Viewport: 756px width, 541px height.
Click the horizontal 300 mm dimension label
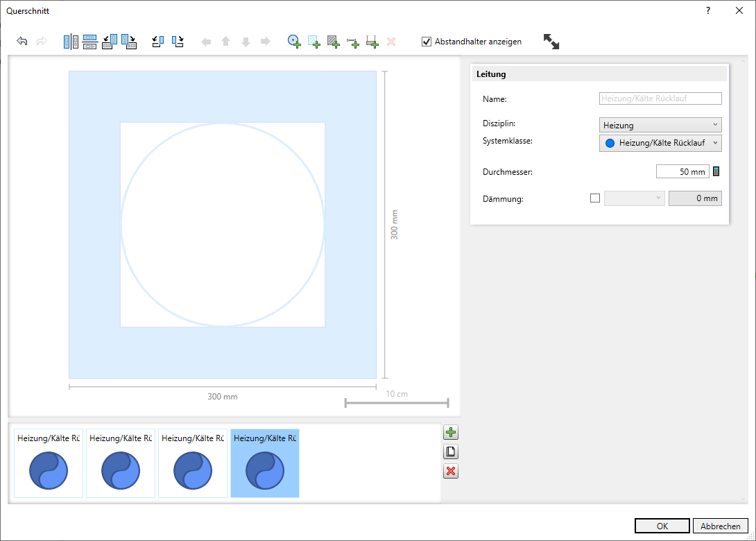click(x=222, y=396)
